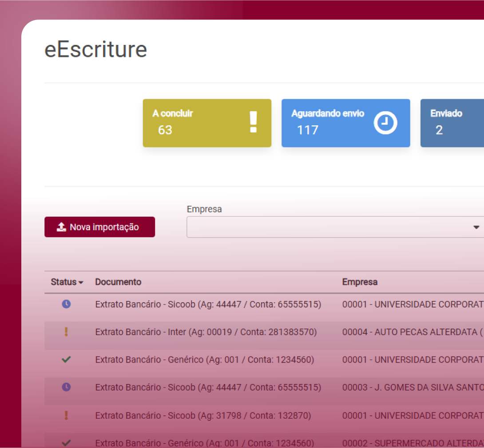
Task: Click the Empresa table column header
Action: [x=360, y=282]
